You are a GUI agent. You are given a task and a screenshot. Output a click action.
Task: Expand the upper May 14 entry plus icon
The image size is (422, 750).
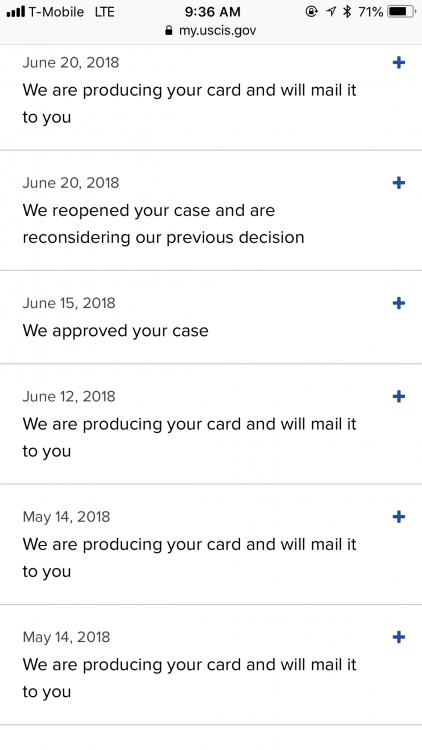[x=399, y=517]
